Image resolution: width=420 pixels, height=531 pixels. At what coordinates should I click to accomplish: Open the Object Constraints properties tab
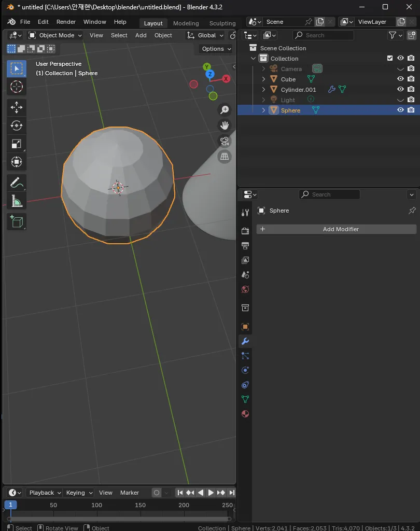245,385
